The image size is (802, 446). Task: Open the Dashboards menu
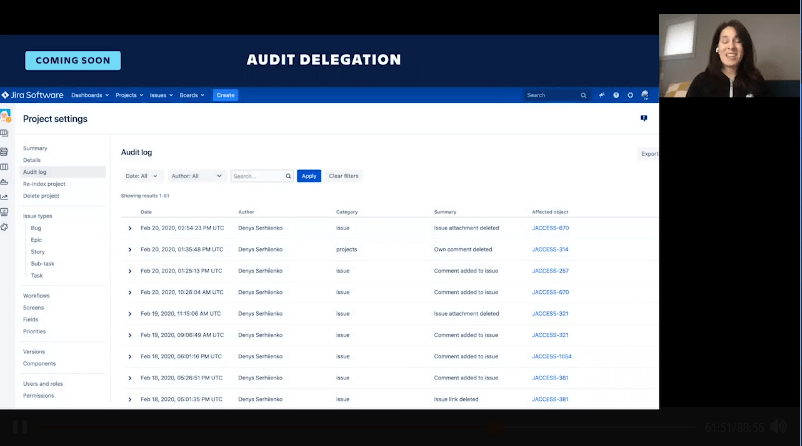point(91,95)
